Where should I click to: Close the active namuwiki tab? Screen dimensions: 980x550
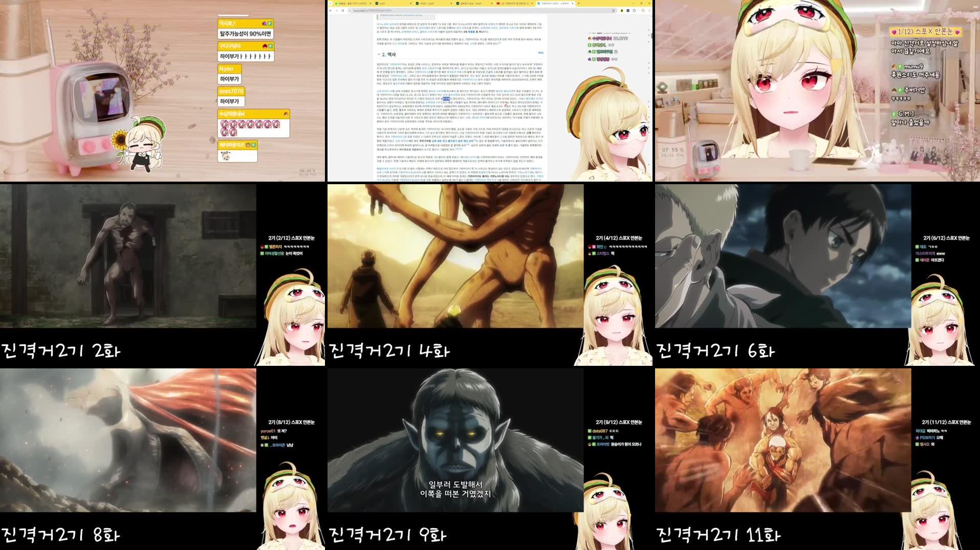click(572, 3)
